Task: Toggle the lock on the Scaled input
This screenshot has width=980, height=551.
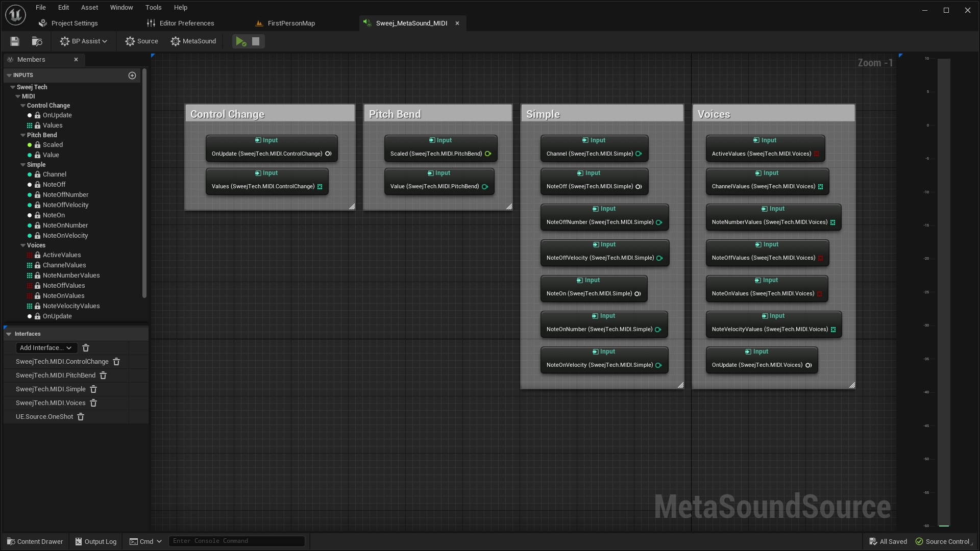Action: coord(37,145)
